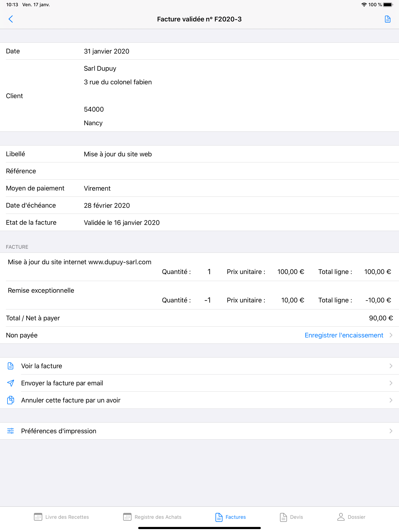This screenshot has width=399, height=532.
Task: Tap the back arrow in header
Action: click(x=11, y=19)
